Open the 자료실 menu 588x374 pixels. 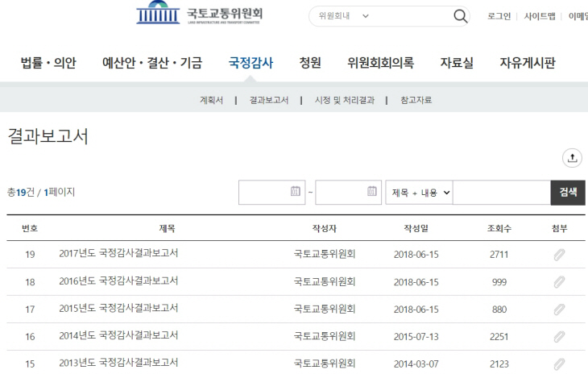(457, 63)
